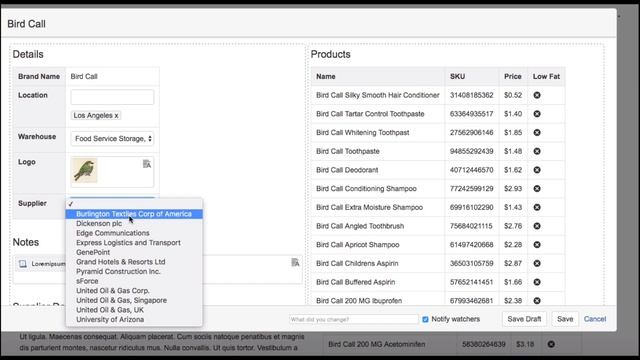Click Low Fat icon for Conditioning Shampoo
The width and height of the screenshot is (640, 360).
(x=537, y=189)
